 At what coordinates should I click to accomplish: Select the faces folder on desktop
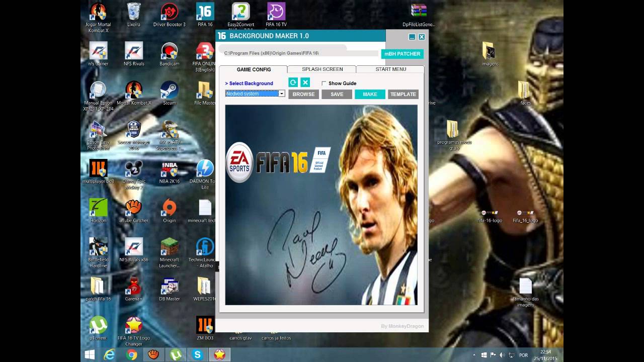pos(525,94)
